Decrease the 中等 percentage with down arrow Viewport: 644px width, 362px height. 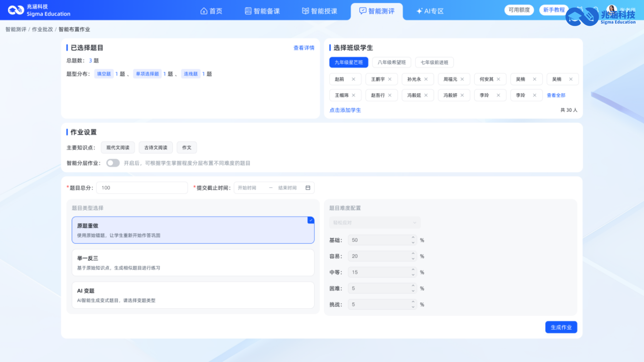413,275
